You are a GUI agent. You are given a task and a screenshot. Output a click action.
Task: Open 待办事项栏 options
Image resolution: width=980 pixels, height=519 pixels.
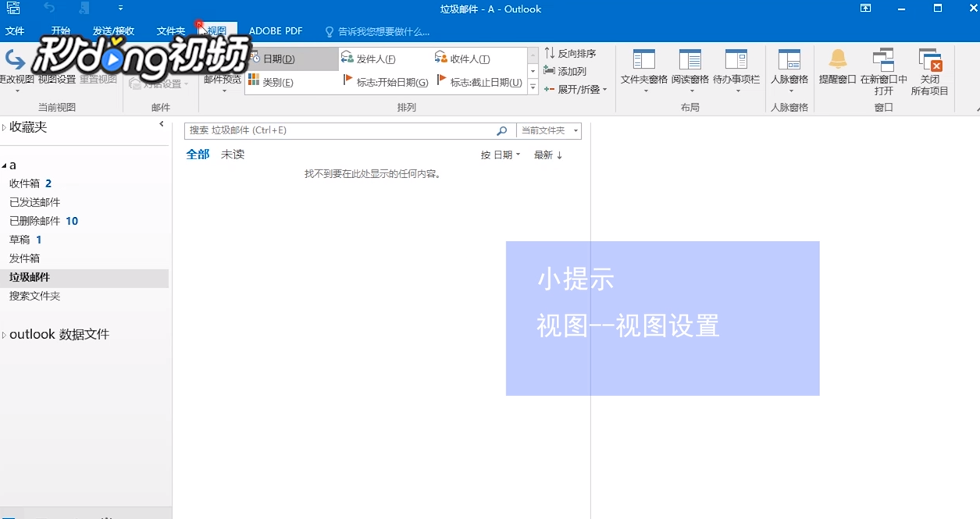tap(736, 71)
